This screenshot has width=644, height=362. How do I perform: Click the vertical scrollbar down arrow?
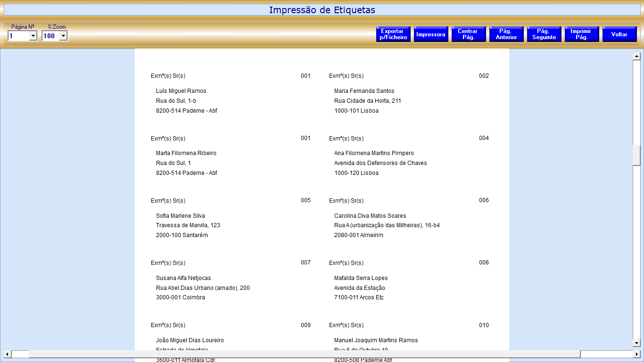[636, 343]
